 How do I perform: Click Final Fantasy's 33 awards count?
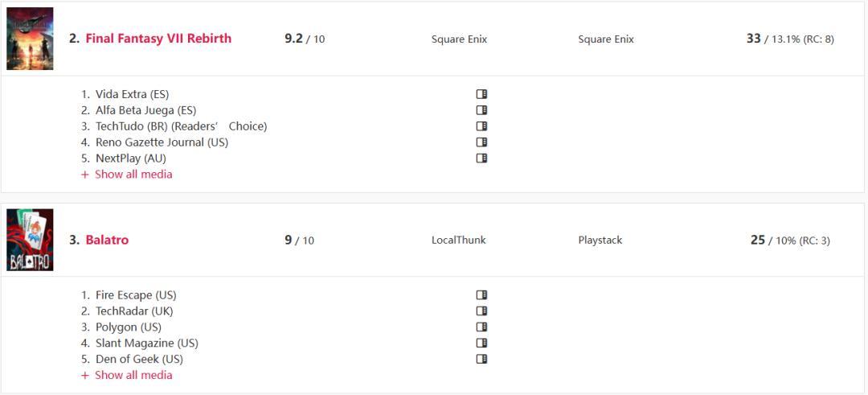pyautogui.click(x=754, y=39)
